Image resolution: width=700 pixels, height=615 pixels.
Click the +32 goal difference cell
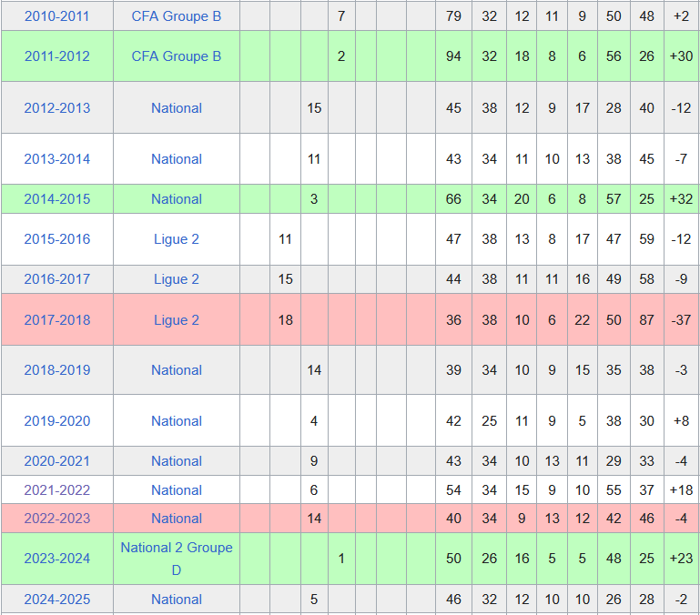680,199
